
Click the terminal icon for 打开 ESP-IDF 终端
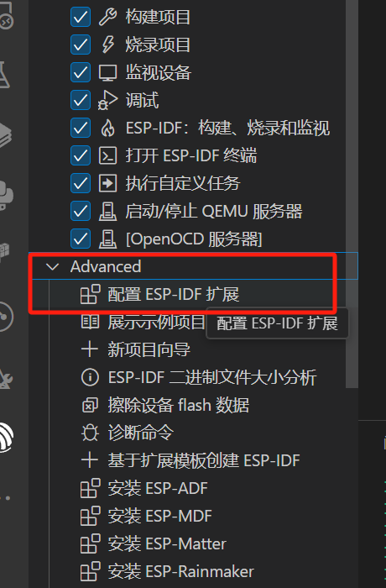pos(107,156)
